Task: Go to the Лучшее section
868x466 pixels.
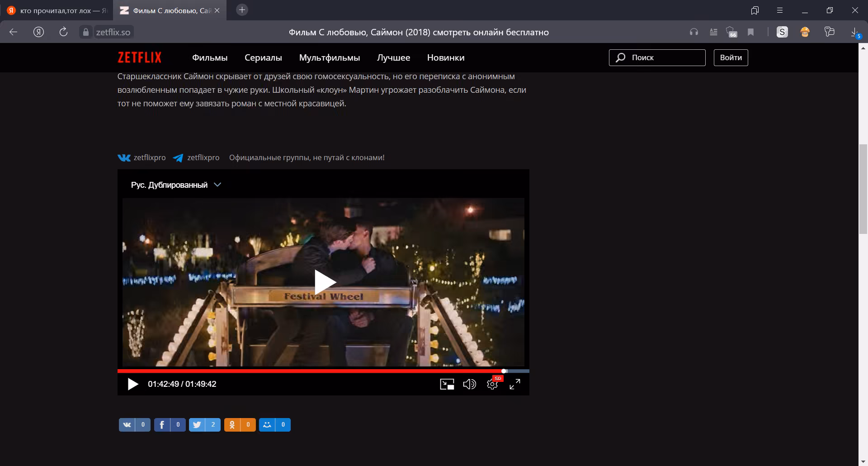Action: 393,58
